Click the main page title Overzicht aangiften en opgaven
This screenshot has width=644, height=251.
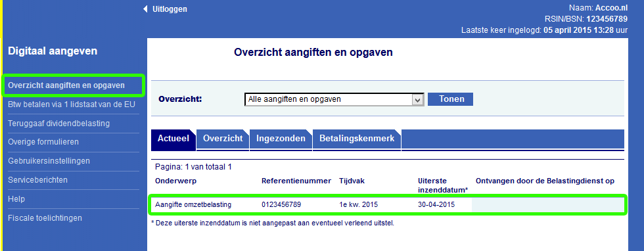[x=313, y=53]
